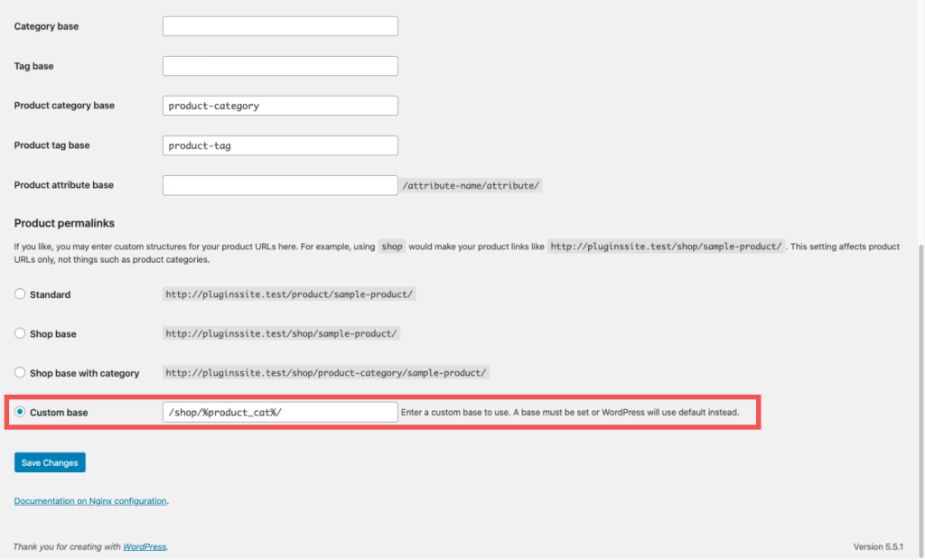Open the Documentation on Nginx configuration link
Image resolution: width=925 pixels, height=560 pixels.
pos(90,500)
